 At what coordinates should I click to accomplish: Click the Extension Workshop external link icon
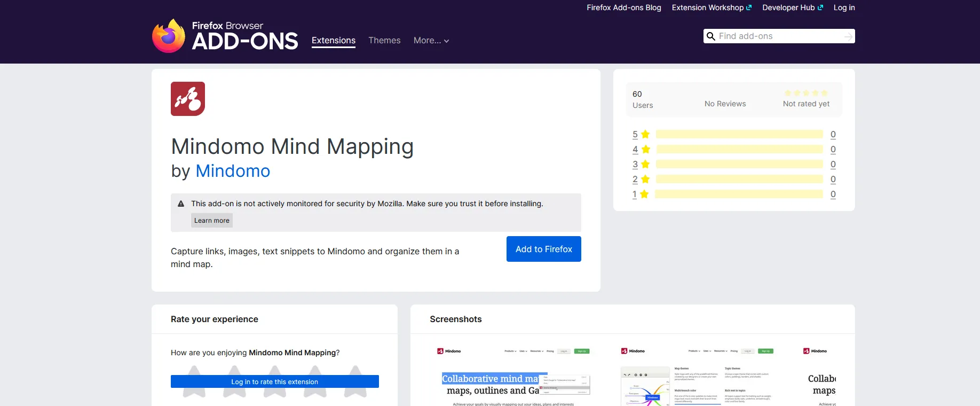(749, 7)
